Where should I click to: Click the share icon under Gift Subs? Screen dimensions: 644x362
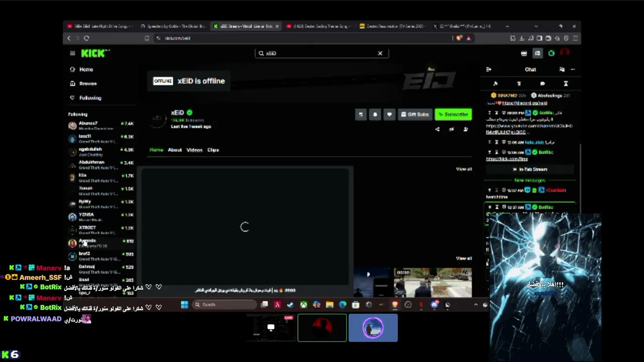tap(437, 129)
